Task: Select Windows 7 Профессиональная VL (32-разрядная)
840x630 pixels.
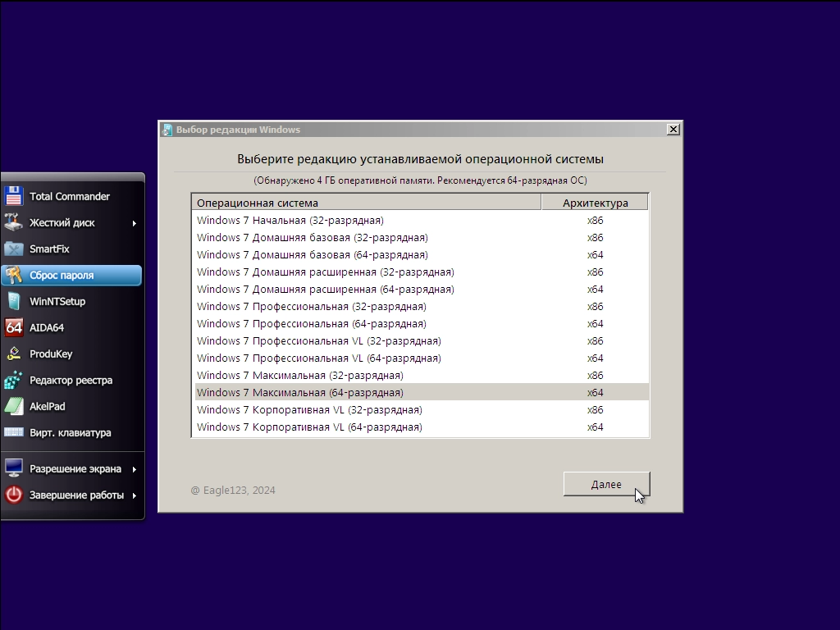Action: [x=421, y=340]
